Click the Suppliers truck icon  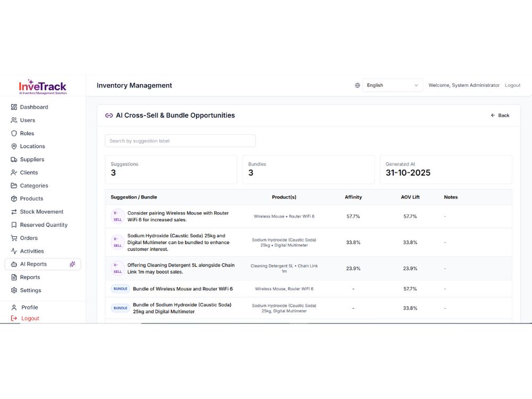click(x=14, y=160)
